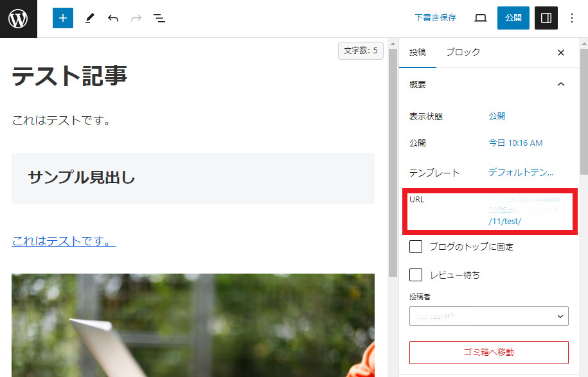Switch to the ブロック tab
Image resolution: width=588 pixels, height=377 pixels.
click(463, 53)
